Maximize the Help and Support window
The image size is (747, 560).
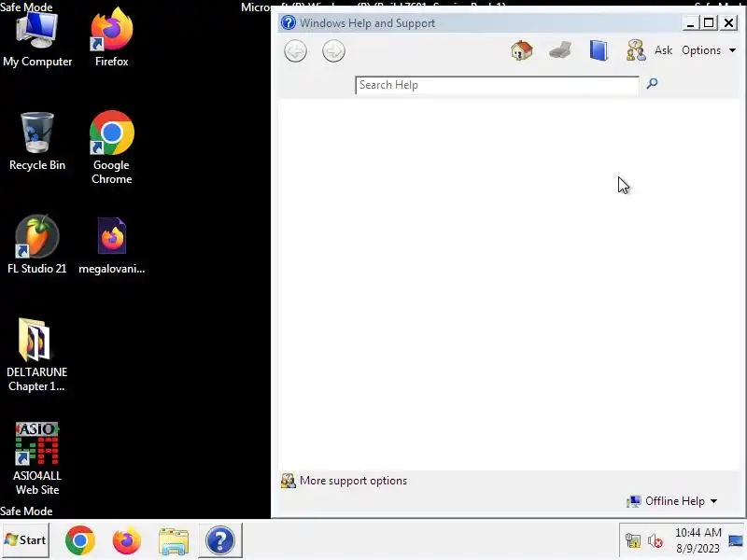tap(709, 22)
